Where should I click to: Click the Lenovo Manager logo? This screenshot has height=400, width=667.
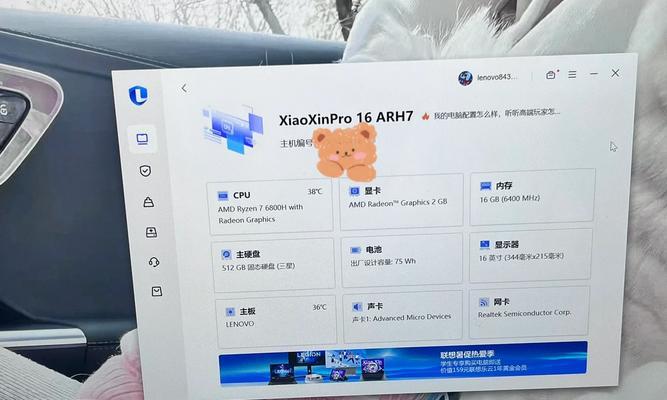click(x=138, y=94)
